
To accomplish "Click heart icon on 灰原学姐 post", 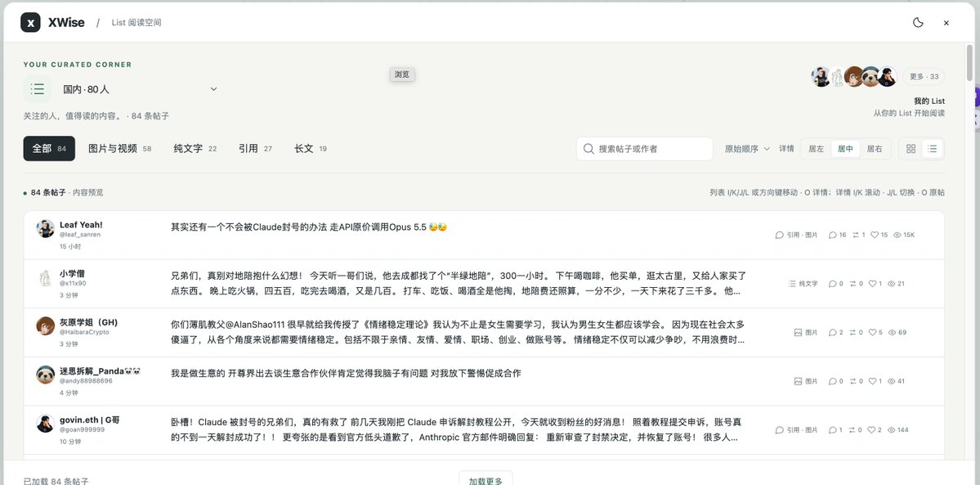I will [872, 332].
